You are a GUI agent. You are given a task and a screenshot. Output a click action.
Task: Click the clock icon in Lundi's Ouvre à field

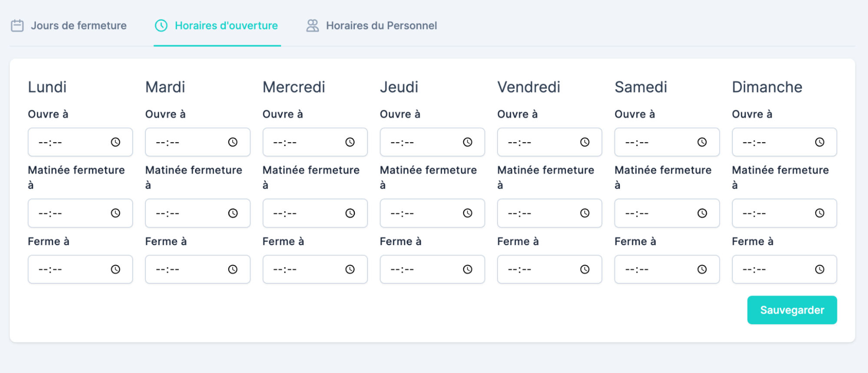116,142
